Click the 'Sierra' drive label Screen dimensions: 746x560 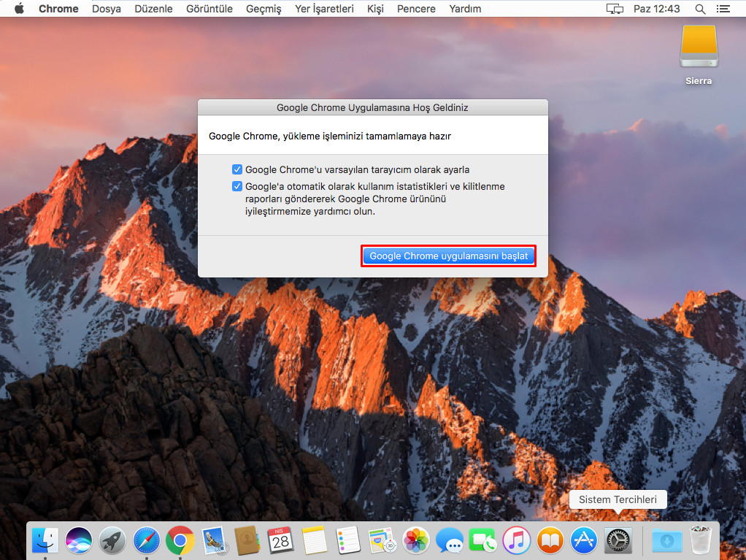[x=699, y=81]
